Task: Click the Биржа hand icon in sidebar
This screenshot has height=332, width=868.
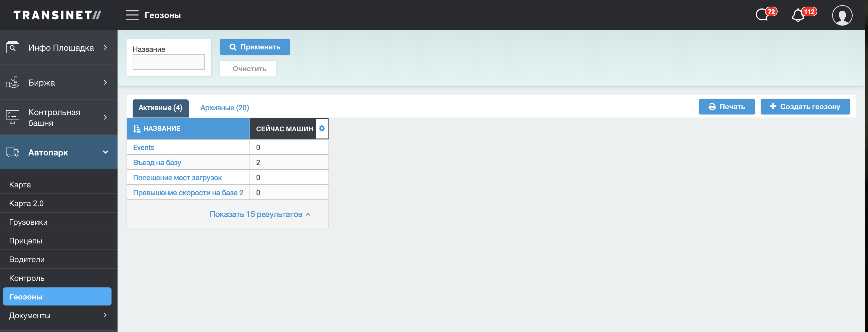Action: click(13, 83)
